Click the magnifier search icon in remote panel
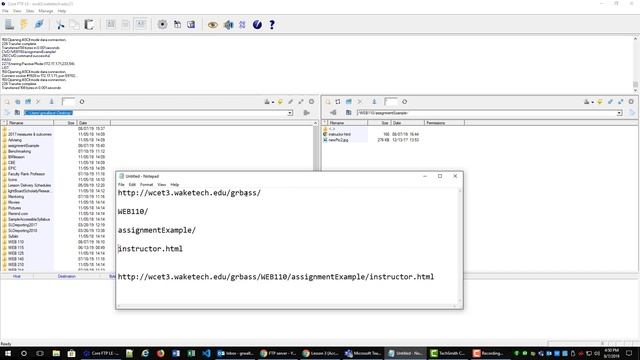 [x=328, y=102]
